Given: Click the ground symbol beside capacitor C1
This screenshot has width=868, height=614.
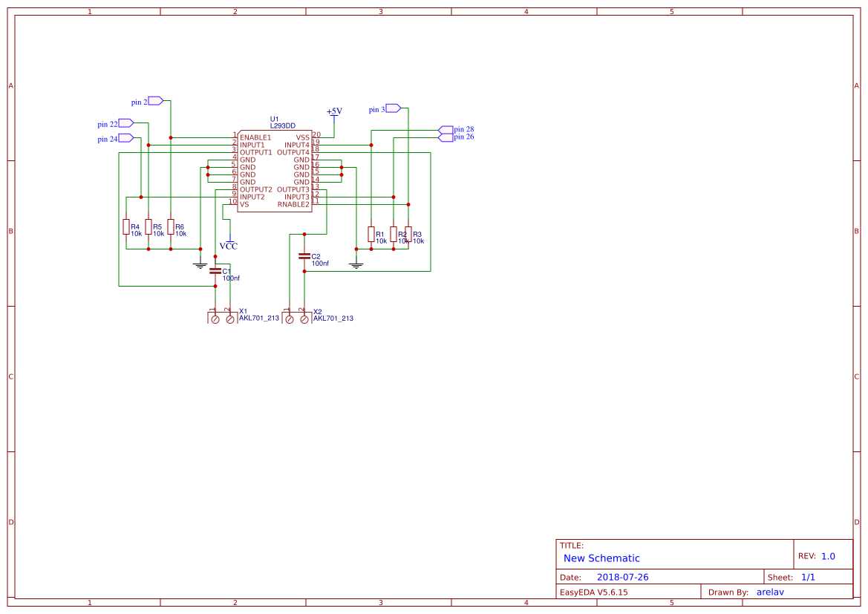Looking at the screenshot, I should pyautogui.click(x=200, y=266).
